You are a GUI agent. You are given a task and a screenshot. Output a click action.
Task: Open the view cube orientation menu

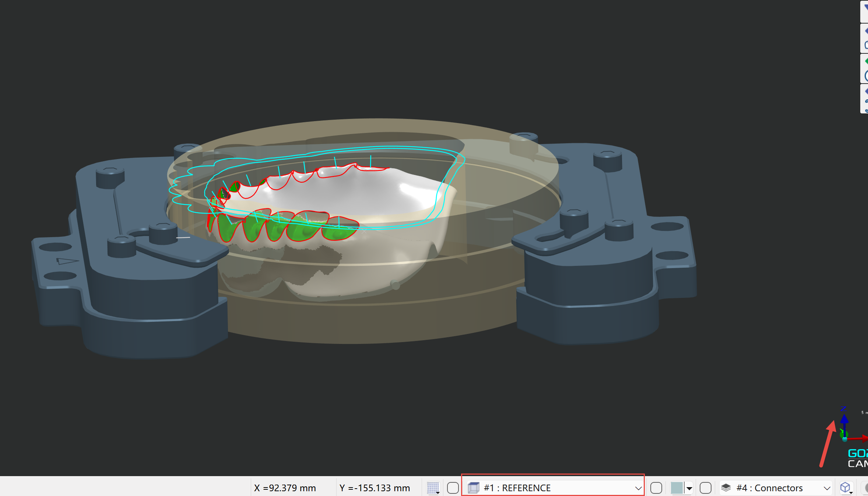[x=846, y=488]
